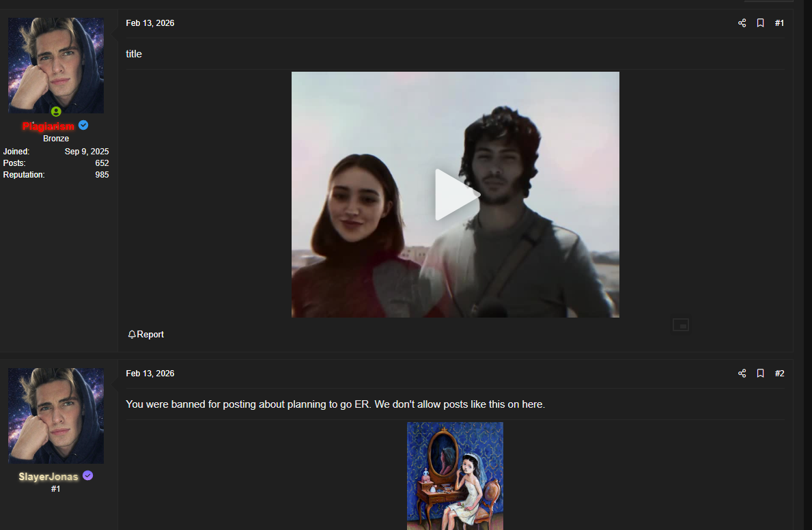812x530 pixels.
Task: Open the #2 post permalink
Action: (779, 374)
